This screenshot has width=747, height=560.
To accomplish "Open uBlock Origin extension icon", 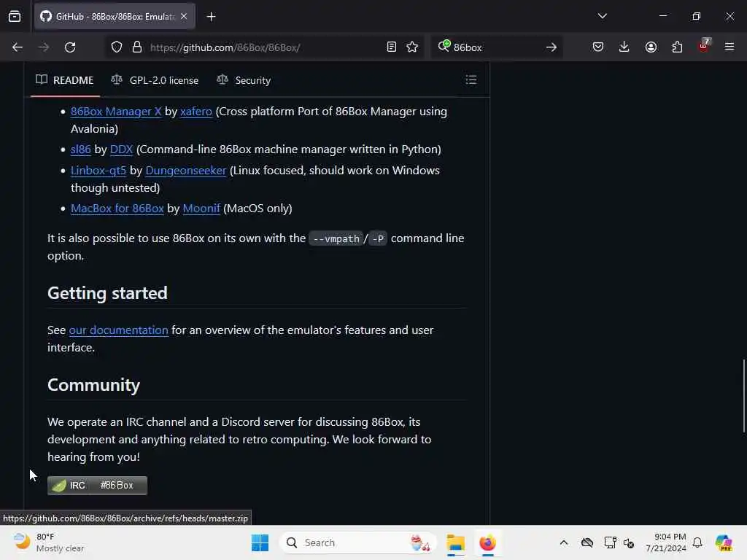I will click(704, 46).
